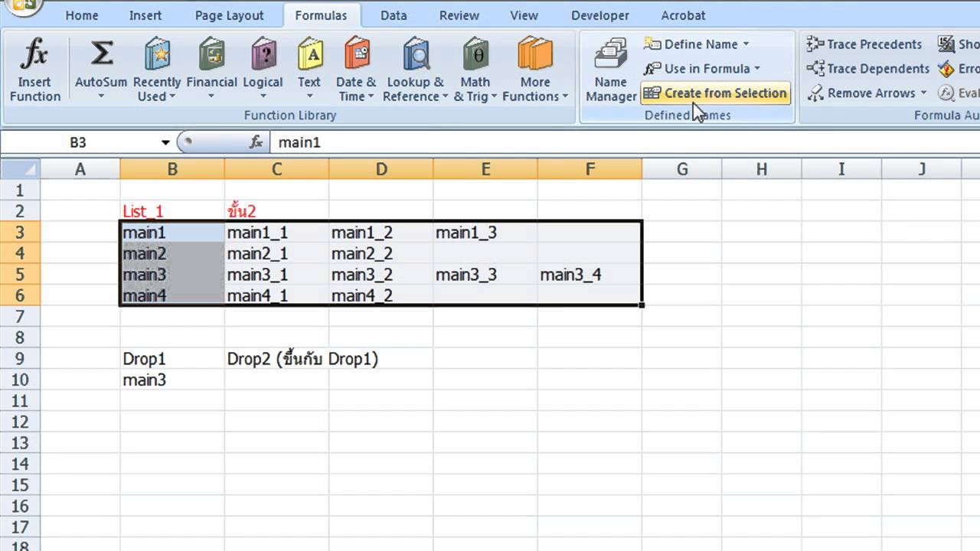Expand the Lookup & Reference dropdown arrow
Screen dimensions: 980x551
click(x=445, y=96)
